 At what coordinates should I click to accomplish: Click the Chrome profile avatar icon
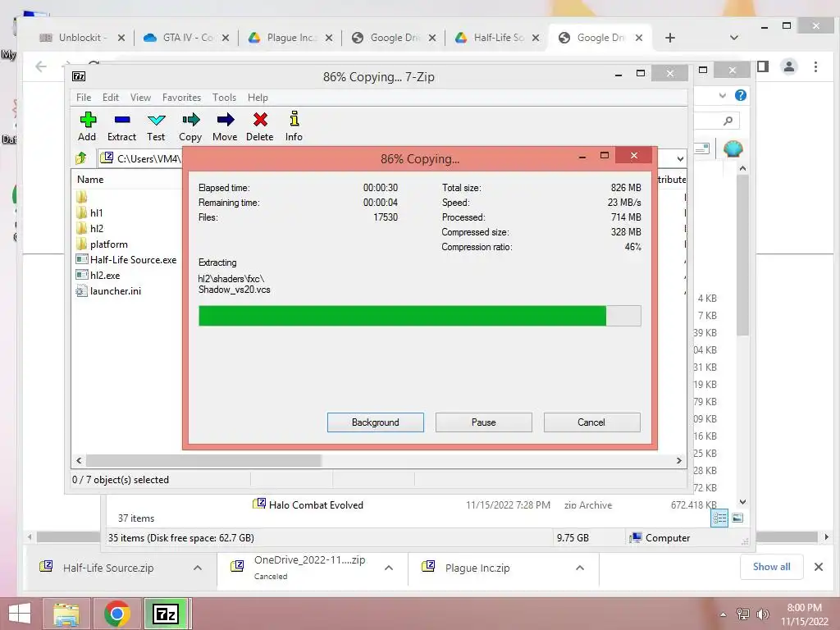(x=788, y=66)
